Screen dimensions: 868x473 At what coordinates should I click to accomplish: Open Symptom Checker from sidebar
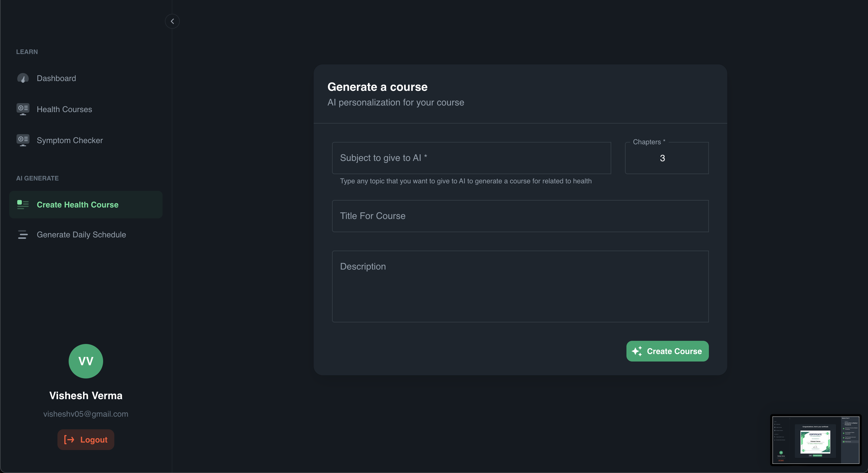[x=70, y=140]
